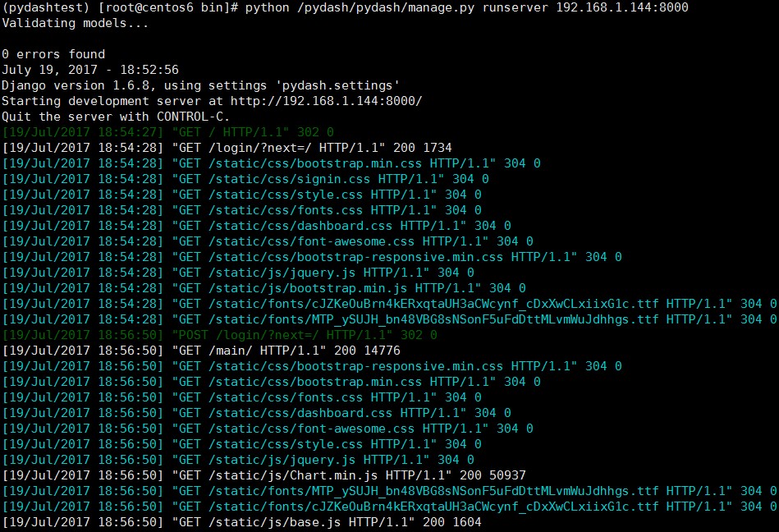The image size is (779, 532).
Task: Click '[root@centos6 bin]#' in the shell prompt
Action: 168,8
